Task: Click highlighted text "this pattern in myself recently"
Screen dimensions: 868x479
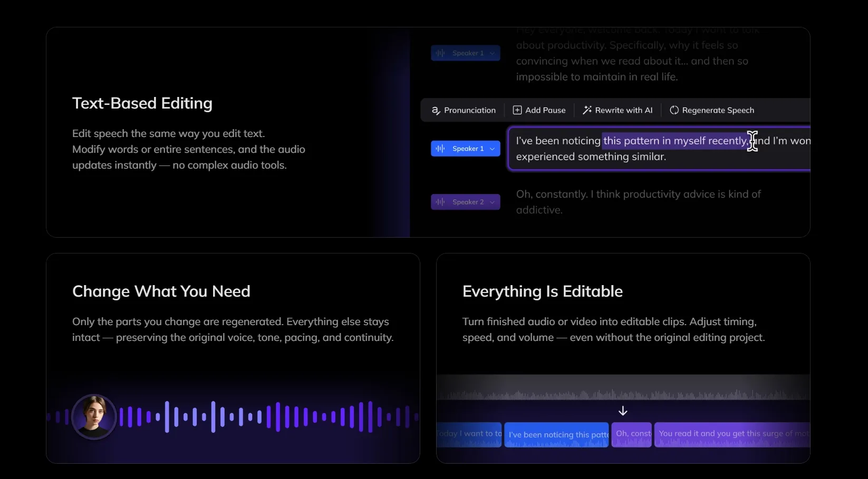Action: [x=675, y=141]
